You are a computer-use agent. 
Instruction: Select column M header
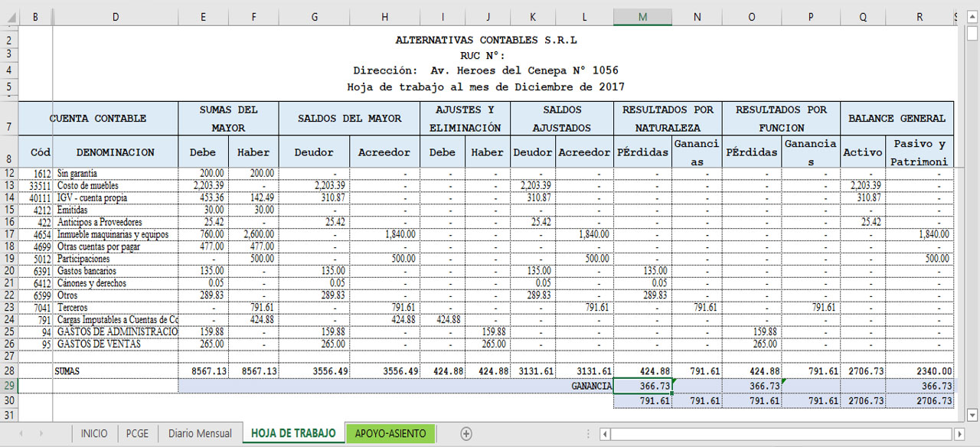tap(642, 16)
